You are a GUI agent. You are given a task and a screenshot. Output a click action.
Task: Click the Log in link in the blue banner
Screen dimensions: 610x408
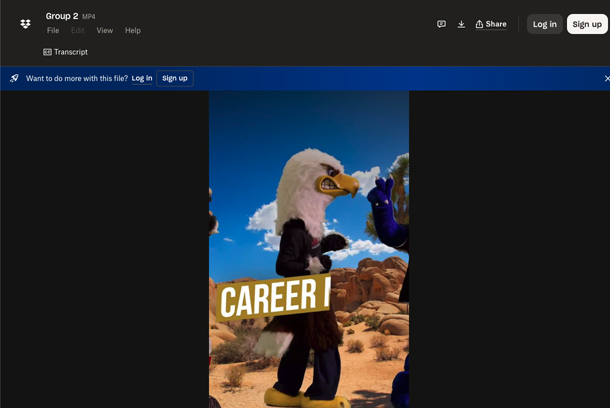point(142,79)
